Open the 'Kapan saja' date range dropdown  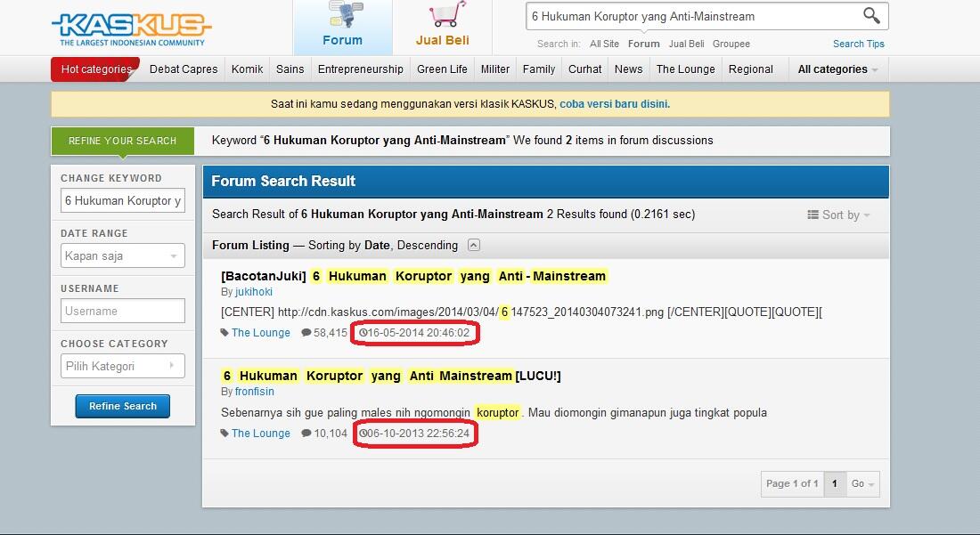coord(123,256)
